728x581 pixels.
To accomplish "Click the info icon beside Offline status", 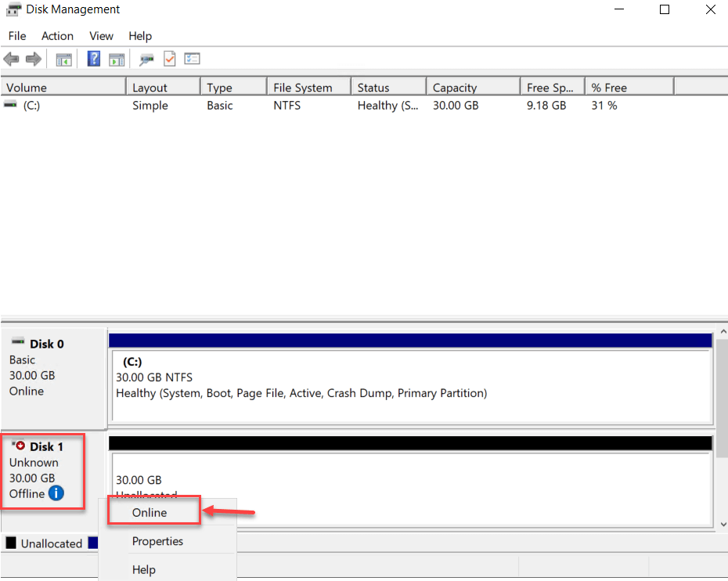I will pyautogui.click(x=55, y=493).
